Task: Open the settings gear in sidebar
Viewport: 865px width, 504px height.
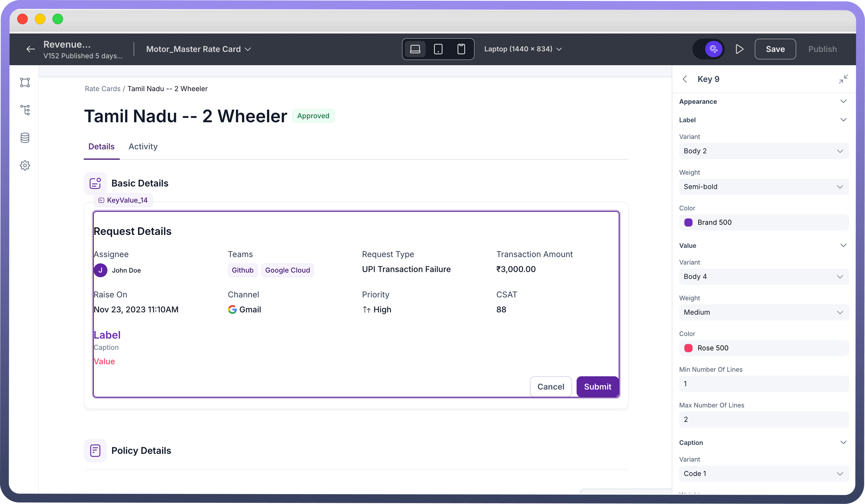Action: 25,166
